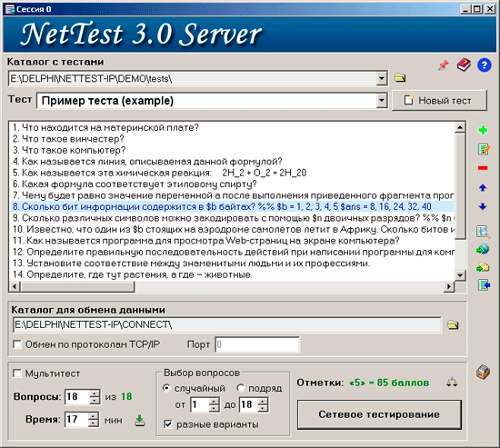Click the magnifier preview question icon
Image resolution: width=500 pixels, height=448 pixels.
(484, 232)
